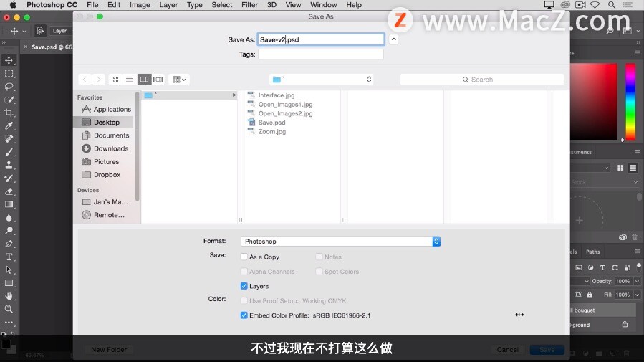
Task: Open the Layer menu
Action: pyautogui.click(x=168, y=5)
